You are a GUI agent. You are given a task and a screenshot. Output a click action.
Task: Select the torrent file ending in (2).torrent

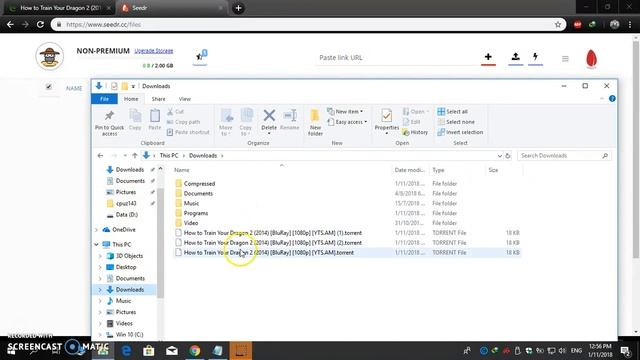[273, 242]
